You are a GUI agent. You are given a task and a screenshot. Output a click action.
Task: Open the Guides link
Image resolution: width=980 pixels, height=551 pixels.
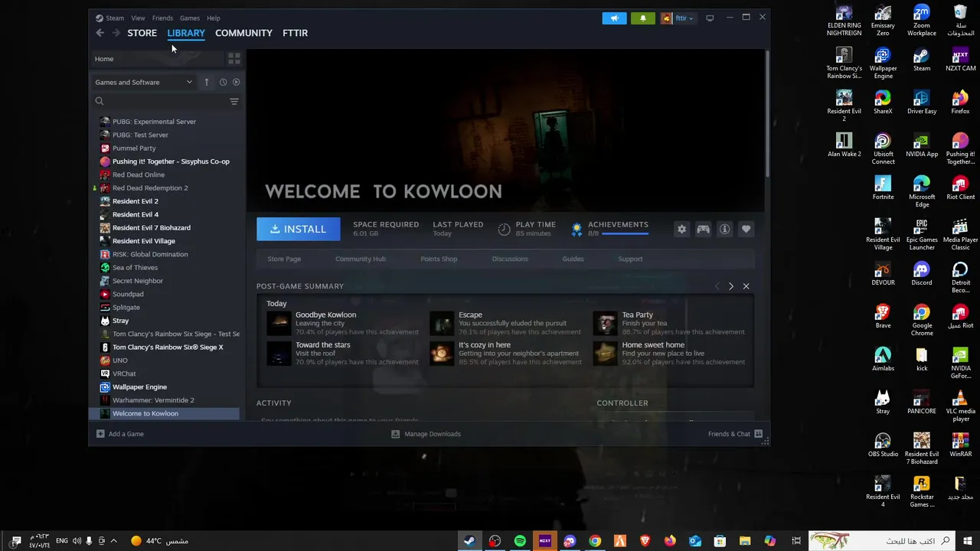click(573, 259)
